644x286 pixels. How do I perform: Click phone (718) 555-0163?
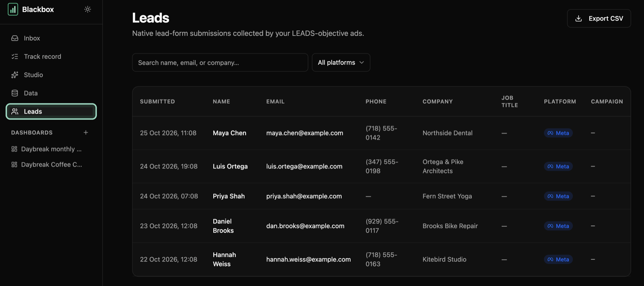(x=381, y=259)
